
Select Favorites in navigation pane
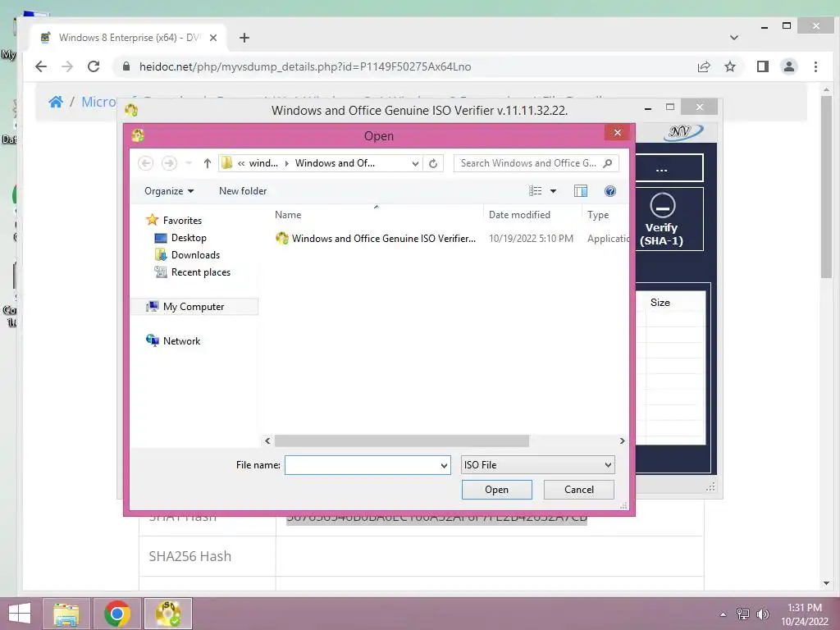coord(182,220)
